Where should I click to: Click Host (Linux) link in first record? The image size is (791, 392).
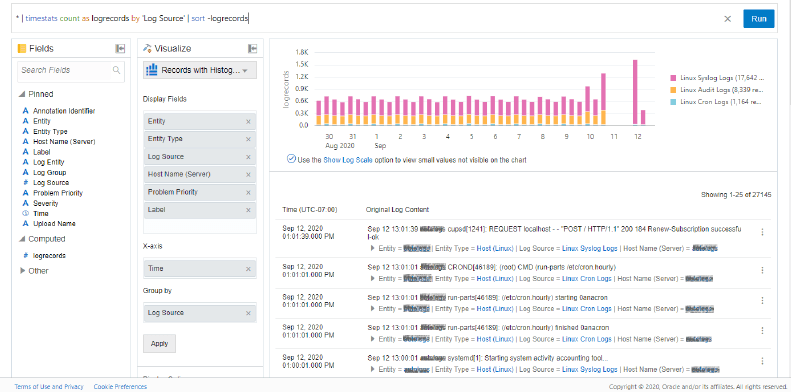pos(495,248)
